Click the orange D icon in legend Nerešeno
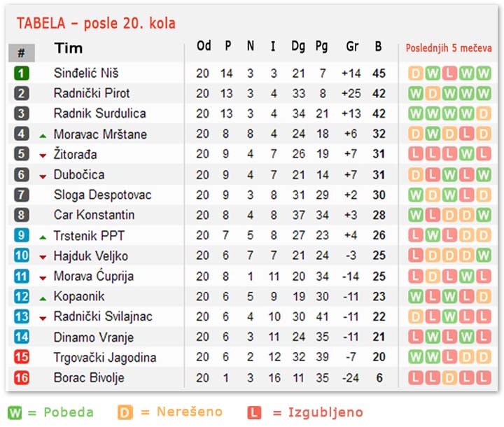 coord(125,412)
